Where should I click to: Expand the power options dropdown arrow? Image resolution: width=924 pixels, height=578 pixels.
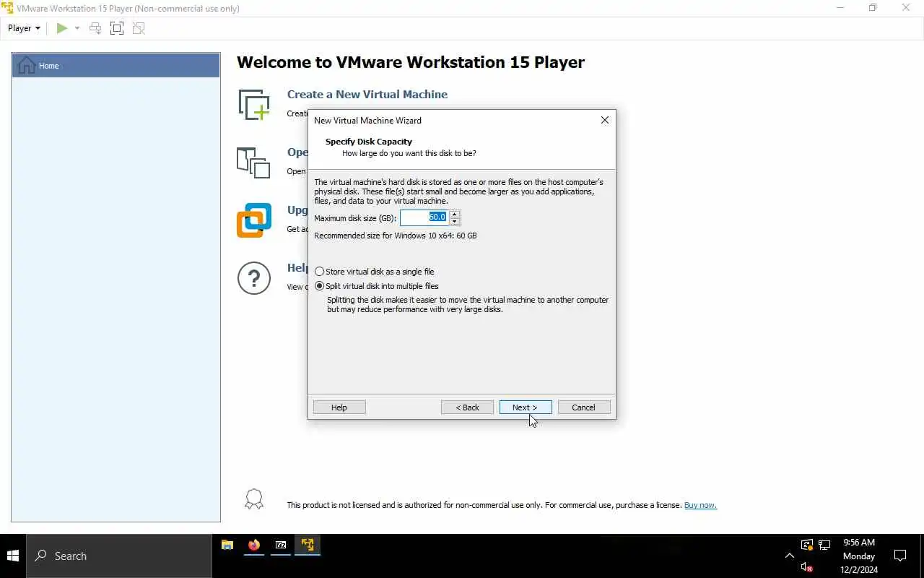coord(77,28)
